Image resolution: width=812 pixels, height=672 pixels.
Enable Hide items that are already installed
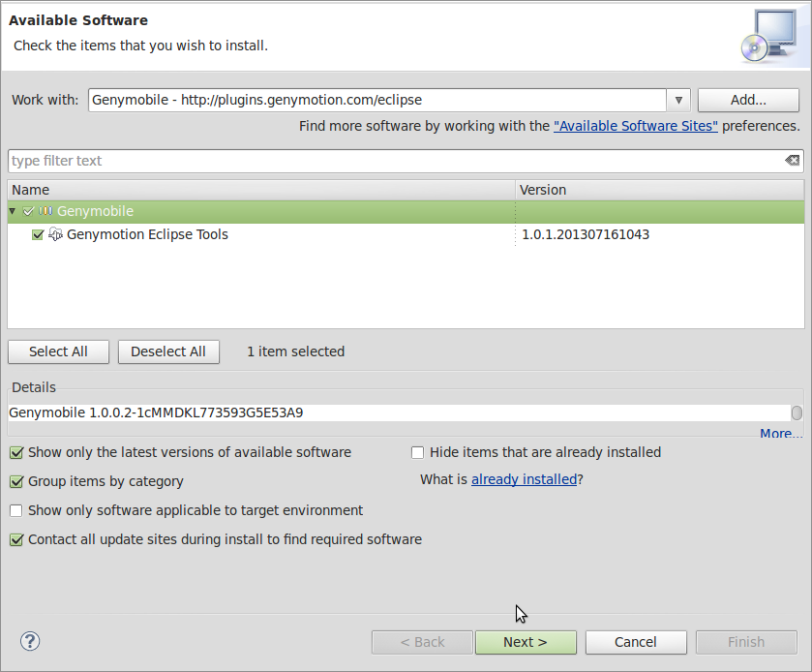coord(417,453)
